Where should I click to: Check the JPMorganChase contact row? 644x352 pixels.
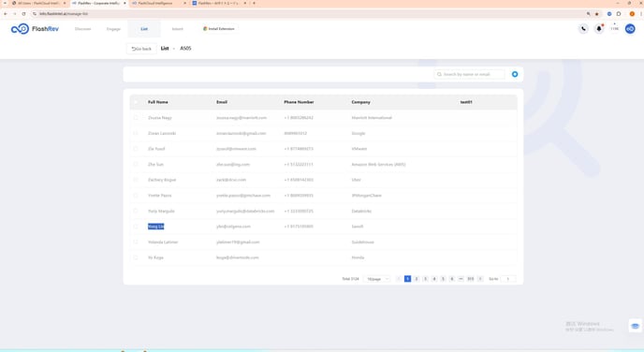tap(136, 195)
